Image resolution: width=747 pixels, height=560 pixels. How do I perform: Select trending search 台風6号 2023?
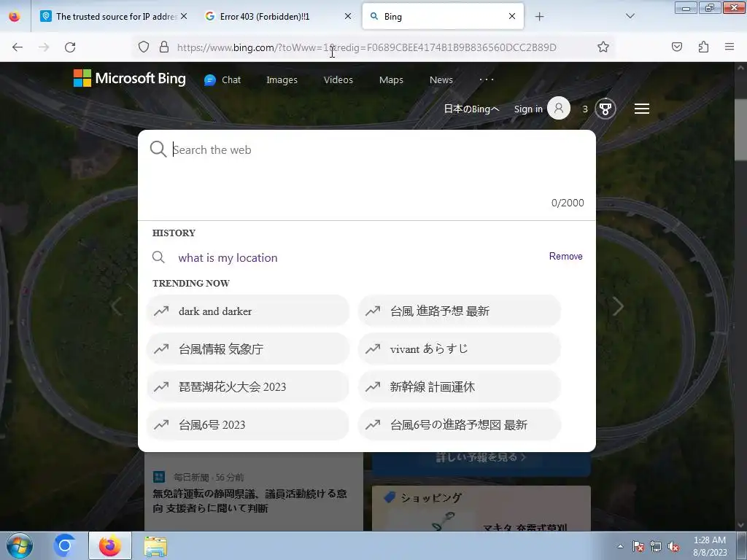(248, 425)
